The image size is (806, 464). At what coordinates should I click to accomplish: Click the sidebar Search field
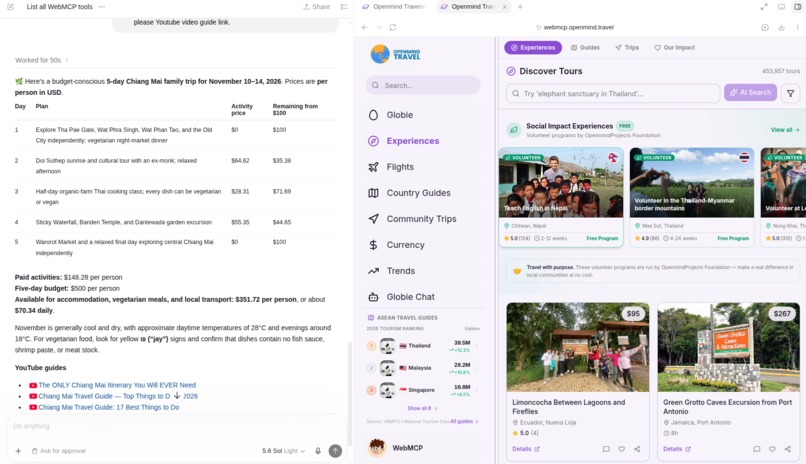click(423, 85)
